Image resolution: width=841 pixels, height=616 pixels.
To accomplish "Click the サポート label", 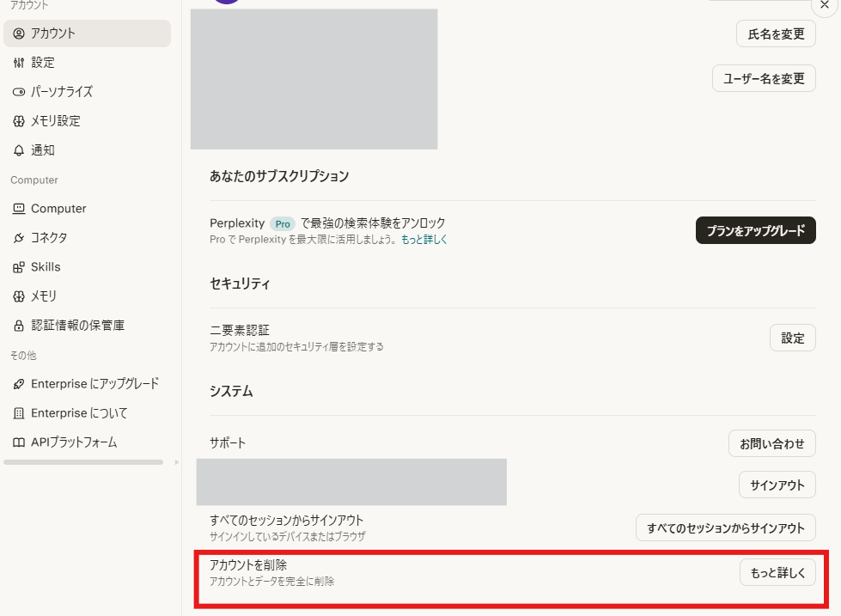I will 228,443.
